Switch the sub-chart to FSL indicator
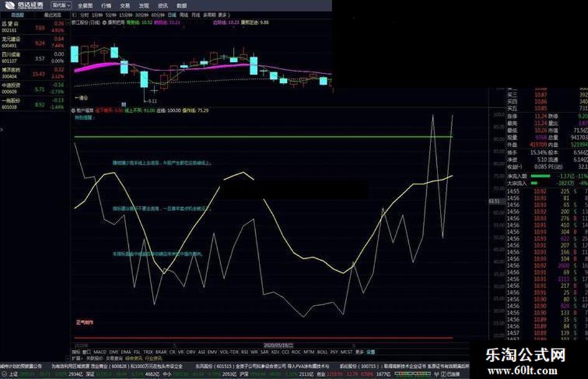This screenshot has height=379, width=588. pos(138,352)
